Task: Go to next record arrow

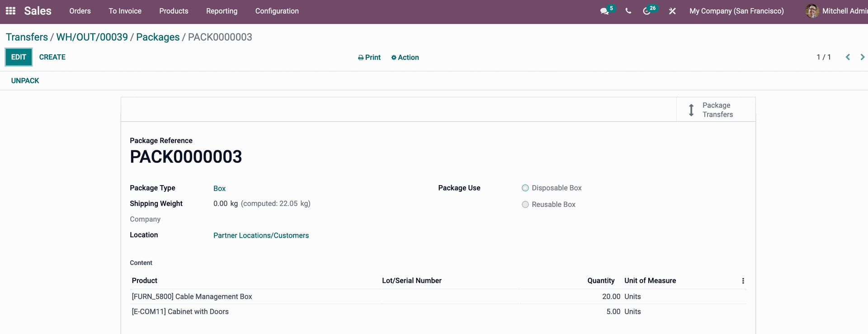Action: 862,57
